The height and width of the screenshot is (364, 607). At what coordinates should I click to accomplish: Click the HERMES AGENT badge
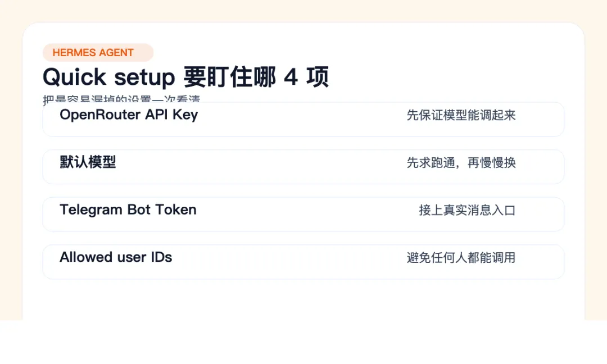[x=98, y=53]
